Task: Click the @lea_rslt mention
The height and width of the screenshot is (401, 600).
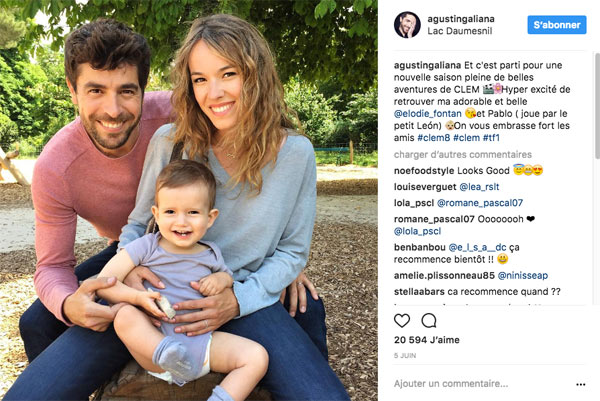Action: tap(479, 187)
